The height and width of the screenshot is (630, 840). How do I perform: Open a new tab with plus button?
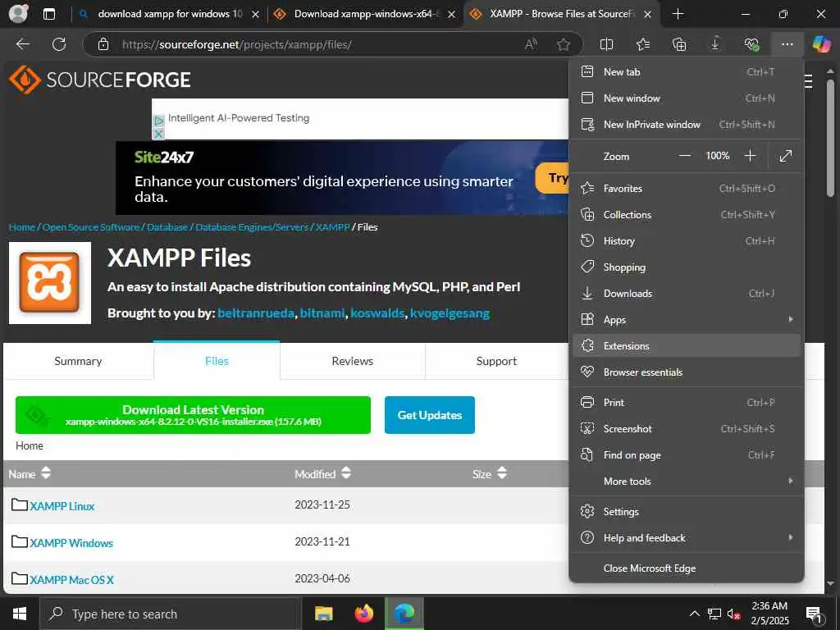coord(678,14)
